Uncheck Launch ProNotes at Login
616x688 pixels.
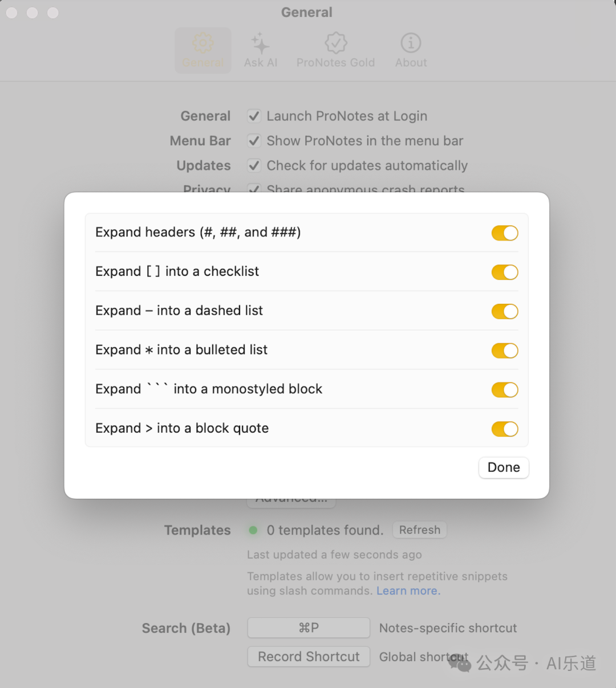[254, 116]
